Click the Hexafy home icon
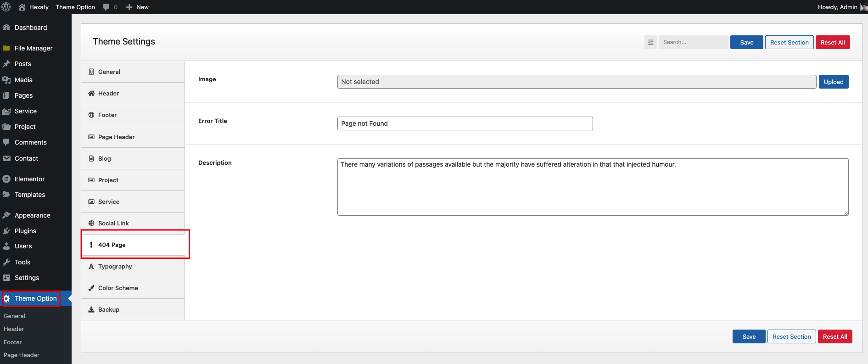Screen dimensions: 868x364 pyautogui.click(x=22, y=7)
